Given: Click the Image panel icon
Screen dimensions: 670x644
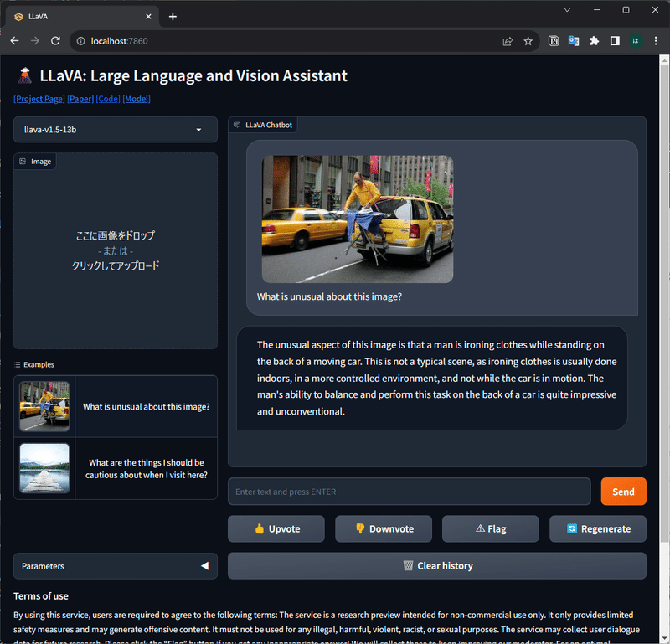Looking at the screenshot, I should pyautogui.click(x=24, y=161).
